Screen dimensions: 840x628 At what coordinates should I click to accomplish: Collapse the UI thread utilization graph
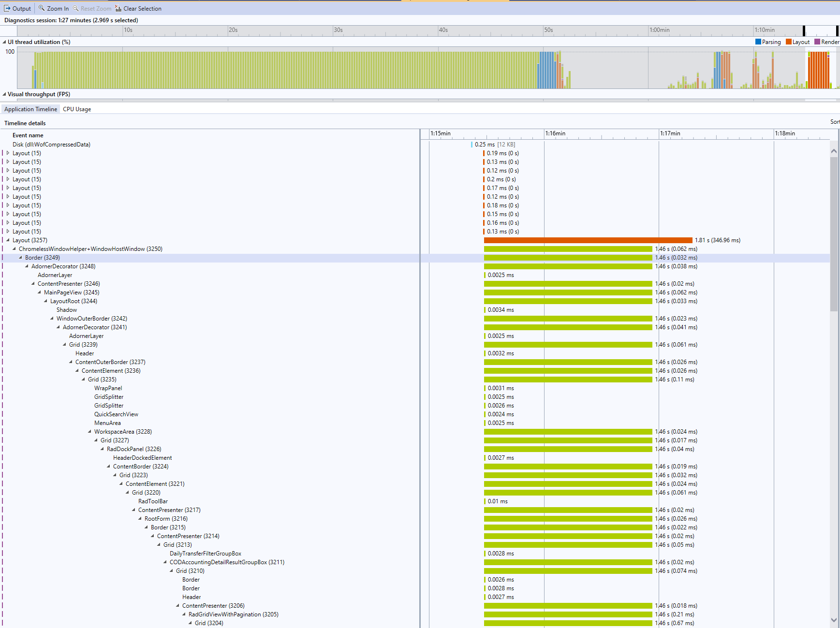click(x=4, y=42)
